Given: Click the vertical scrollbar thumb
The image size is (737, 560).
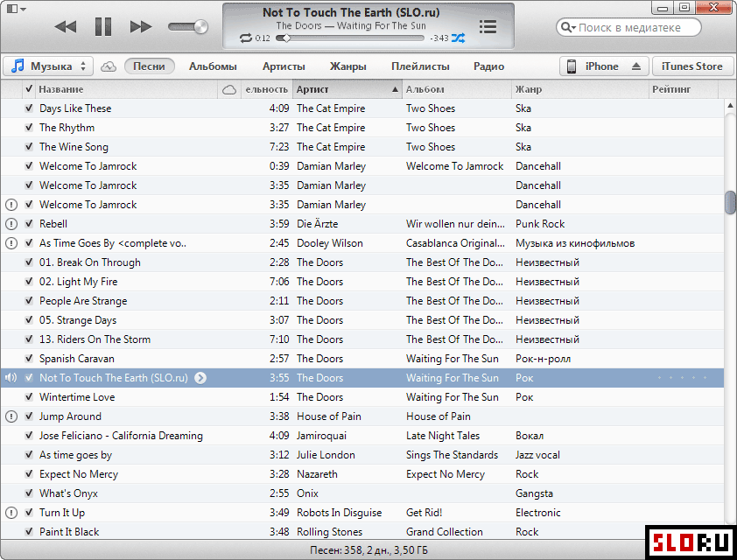Looking at the screenshot, I should [730, 202].
